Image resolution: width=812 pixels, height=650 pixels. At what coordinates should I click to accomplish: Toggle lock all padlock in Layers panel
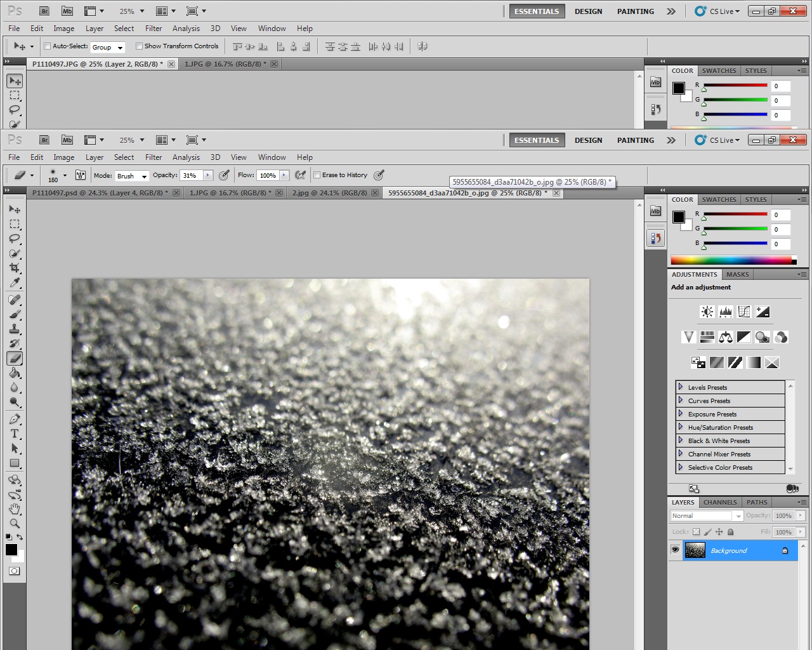[x=730, y=532]
